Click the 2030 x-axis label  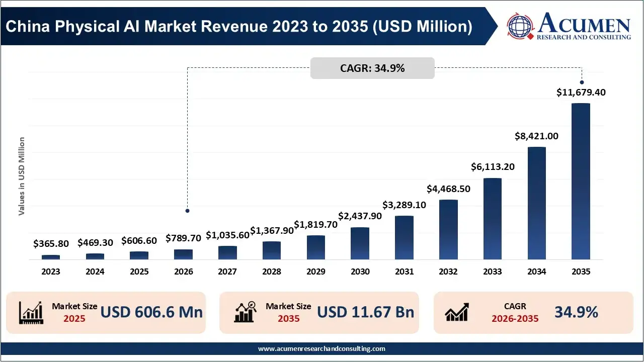(x=360, y=271)
